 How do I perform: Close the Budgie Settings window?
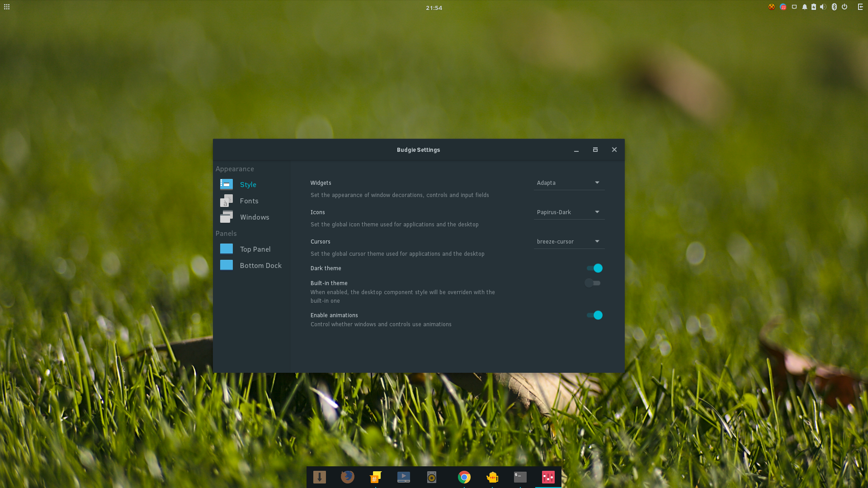(614, 150)
